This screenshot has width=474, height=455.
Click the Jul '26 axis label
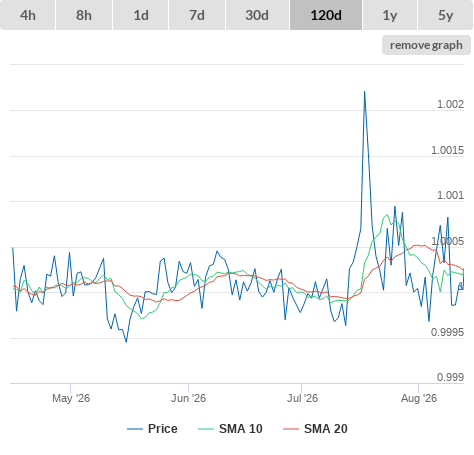[x=302, y=398]
